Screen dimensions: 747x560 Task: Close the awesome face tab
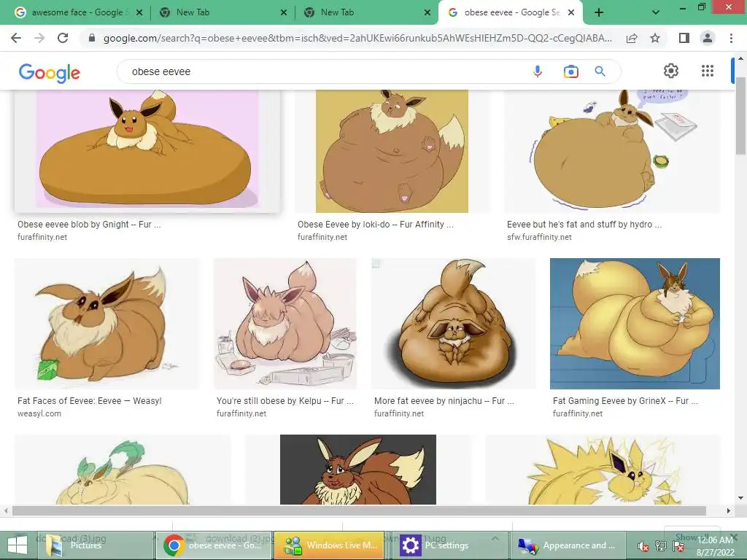click(139, 12)
